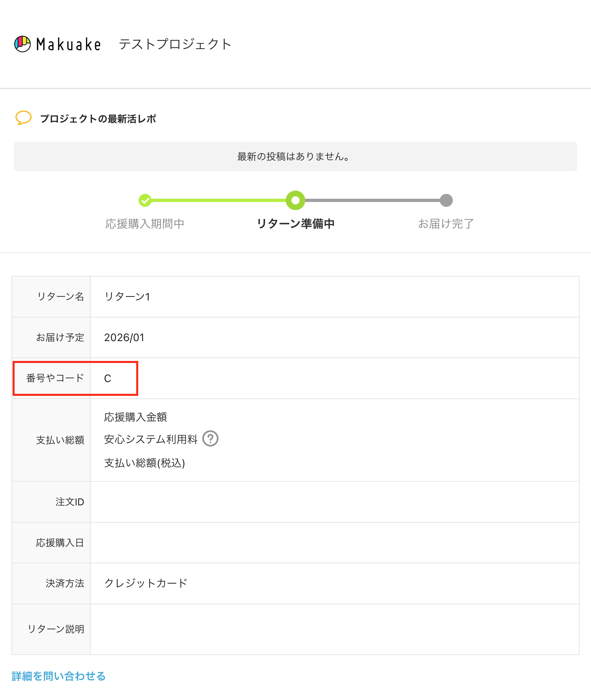Image resolution: width=591 pixels, height=700 pixels.
Task: Click the 注文ID row label
Action: 70,502
